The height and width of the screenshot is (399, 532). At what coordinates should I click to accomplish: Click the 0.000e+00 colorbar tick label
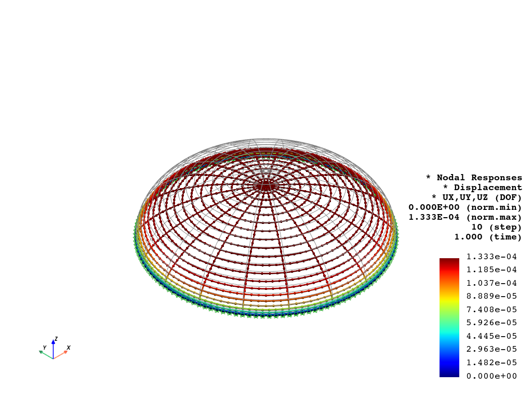(x=491, y=376)
